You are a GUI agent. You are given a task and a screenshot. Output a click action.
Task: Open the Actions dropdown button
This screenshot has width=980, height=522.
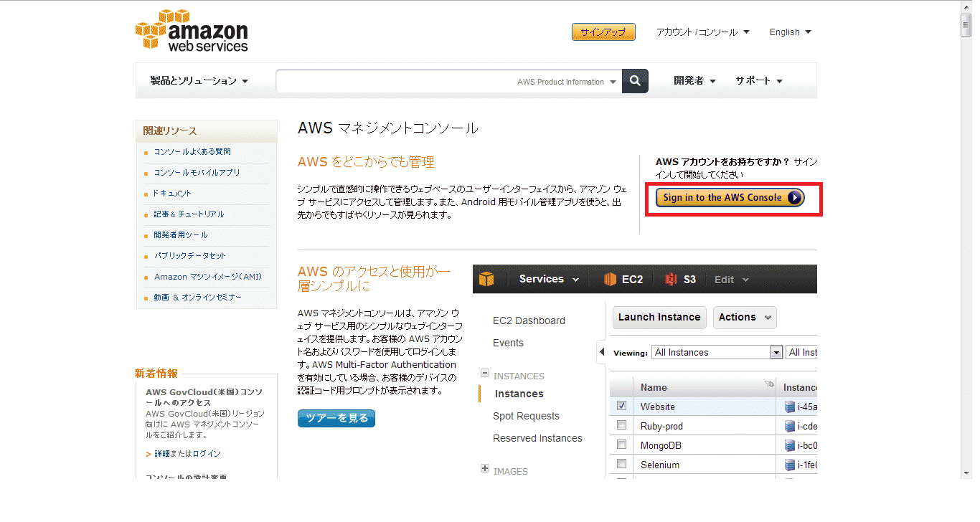pyautogui.click(x=745, y=318)
